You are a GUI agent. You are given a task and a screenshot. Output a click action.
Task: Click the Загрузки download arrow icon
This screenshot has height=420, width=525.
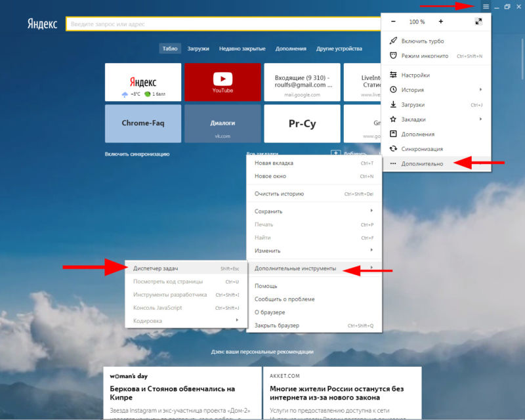click(x=393, y=104)
